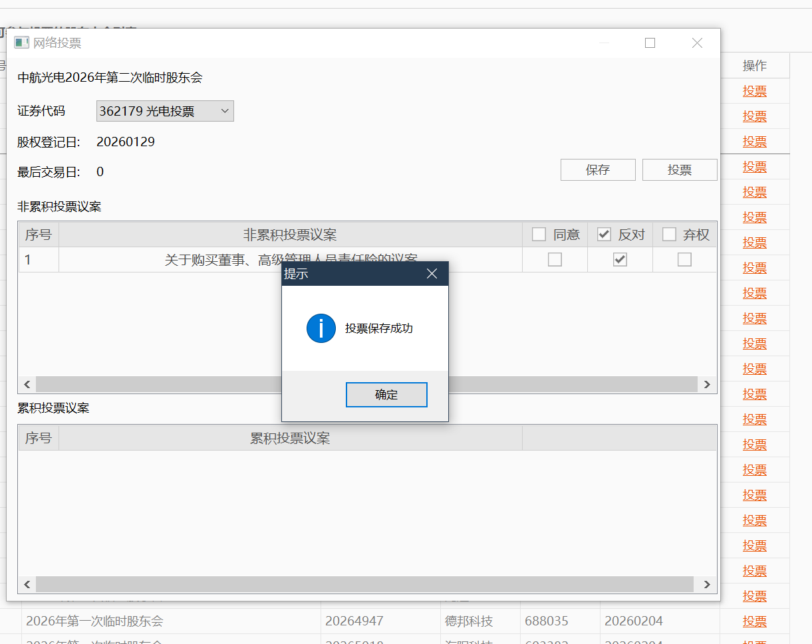Click the 操作 column header in background list
Viewport: 812px width, 644px height.
point(755,66)
